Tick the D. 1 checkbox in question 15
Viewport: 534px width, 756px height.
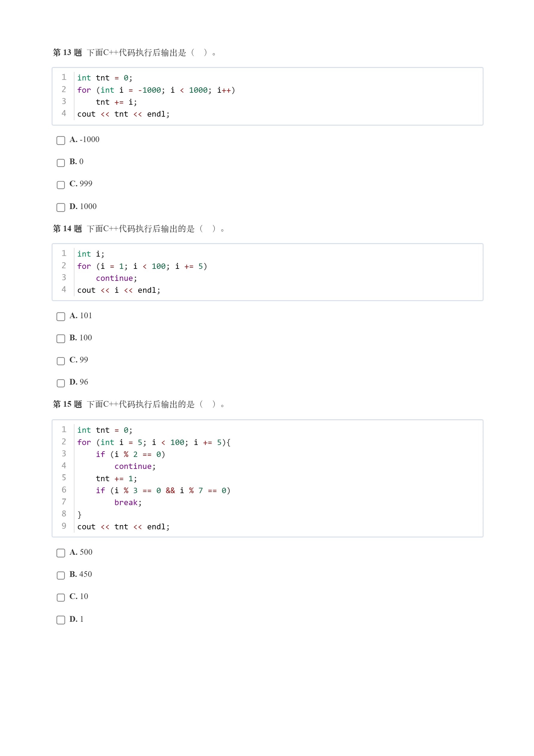61,620
